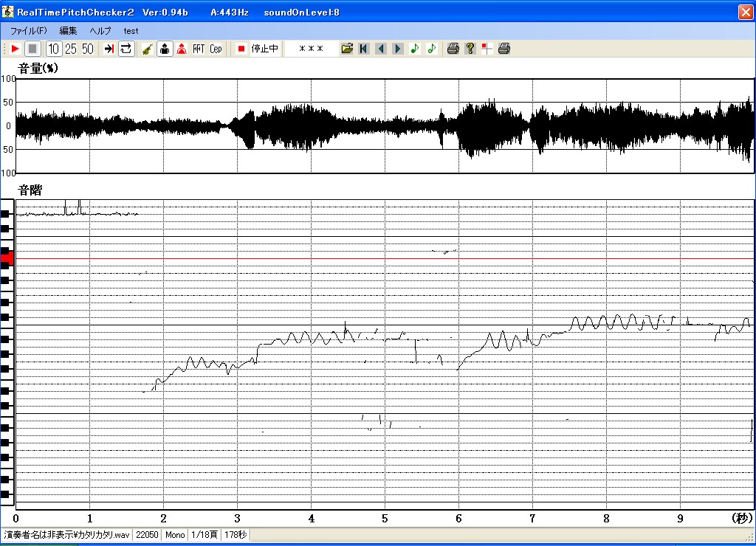
Task: Click the *** note display field
Action: point(311,49)
